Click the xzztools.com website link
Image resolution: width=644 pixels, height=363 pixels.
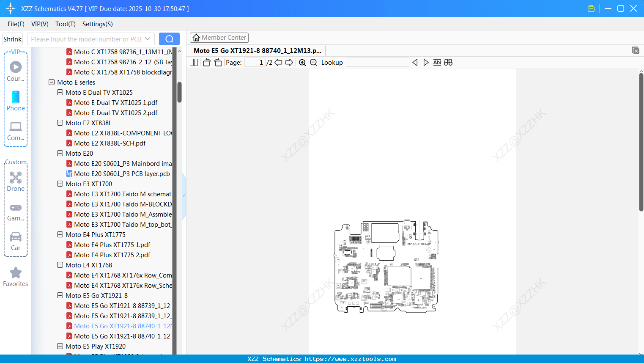pos(350,359)
